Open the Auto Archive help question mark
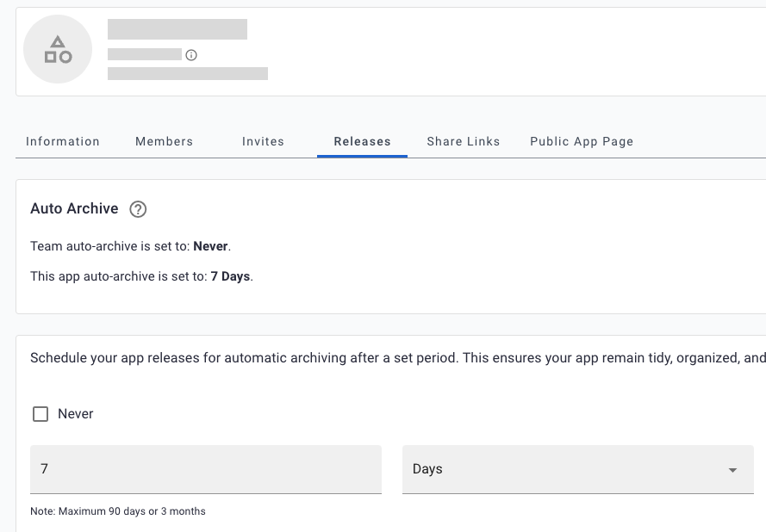Screen dimensions: 766x532 coord(138,209)
